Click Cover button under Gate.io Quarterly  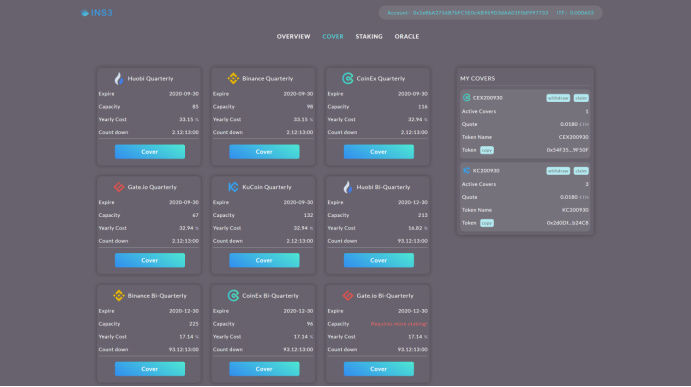click(150, 260)
